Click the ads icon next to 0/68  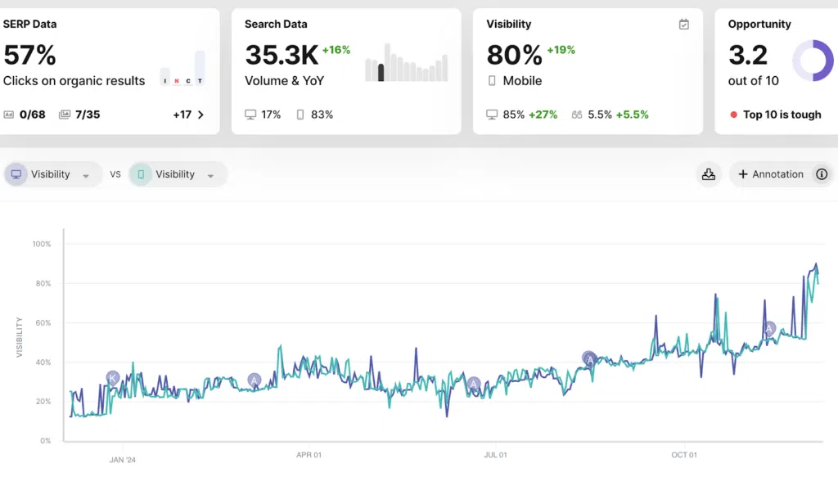pos(8,115)
